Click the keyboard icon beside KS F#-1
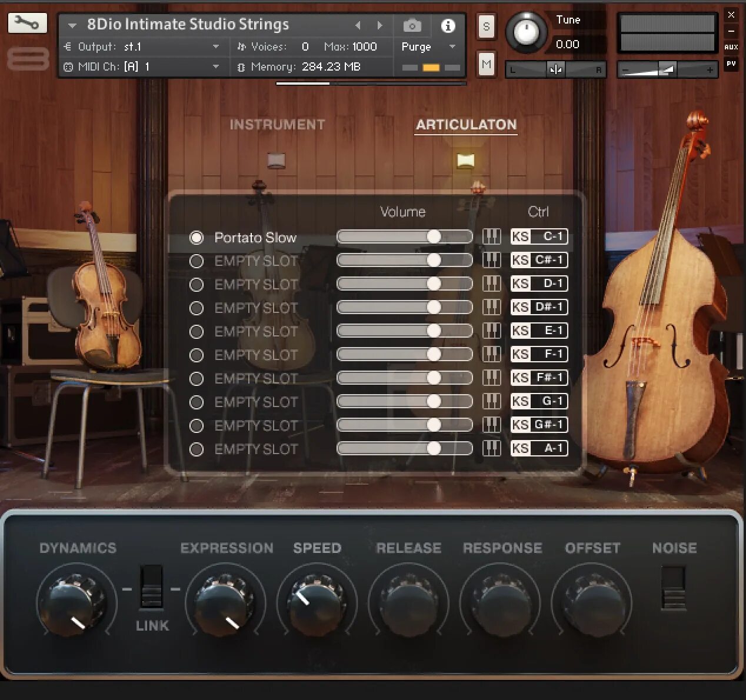This screenshot has width=746, height=700. click(x=491, y=378)
